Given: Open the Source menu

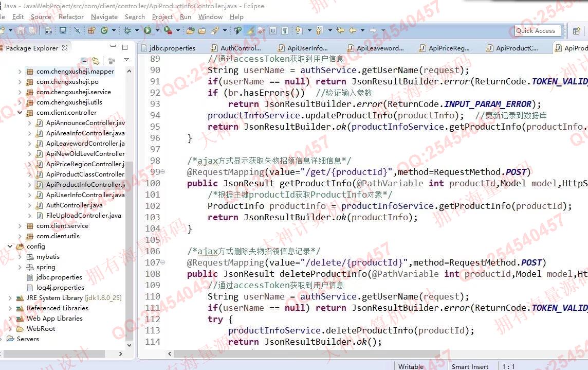Looking at the screenshot, I should pyautogui.click(x=41, y=17).
